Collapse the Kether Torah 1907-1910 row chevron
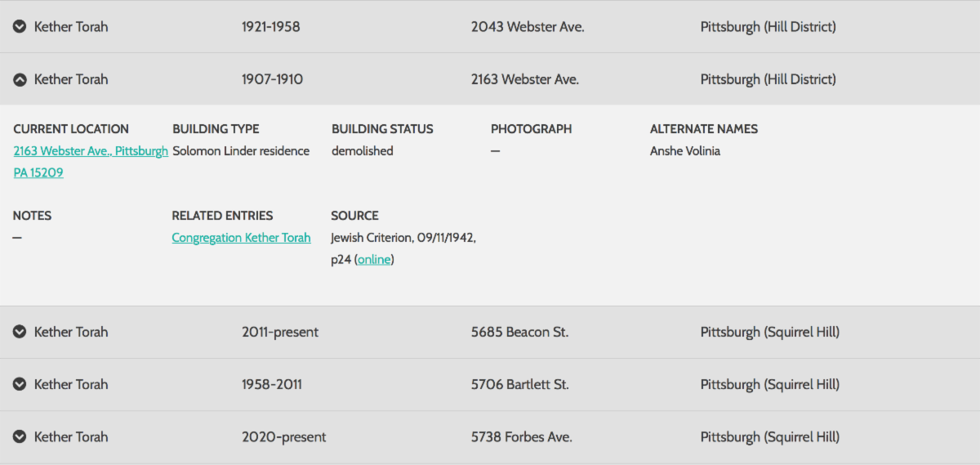 [20, 79]
